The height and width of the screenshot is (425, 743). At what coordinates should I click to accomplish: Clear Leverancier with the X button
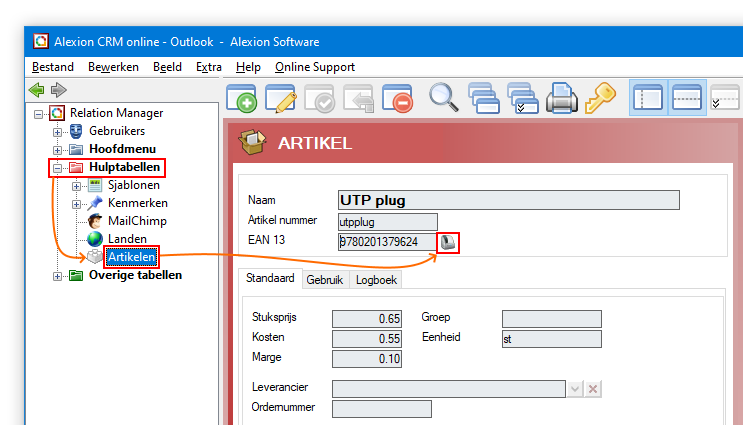pos(593,389)
